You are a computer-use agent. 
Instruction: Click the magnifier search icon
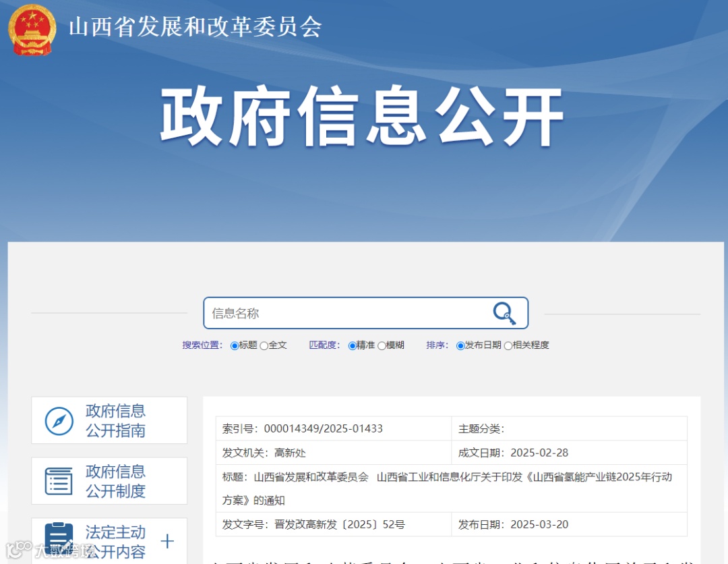point(504,313)
